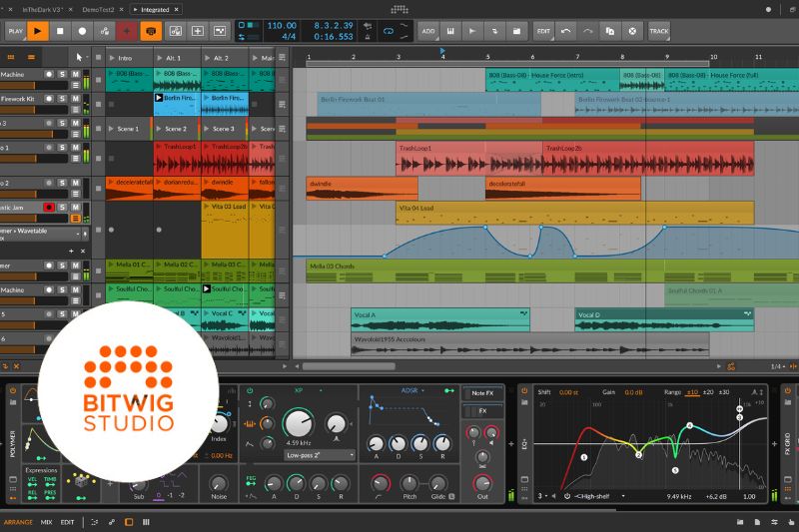Screen dimensions: 799x532
Task: Click the blue playhead marker on the timeline ruler
Action: click(x=441, y=50)
